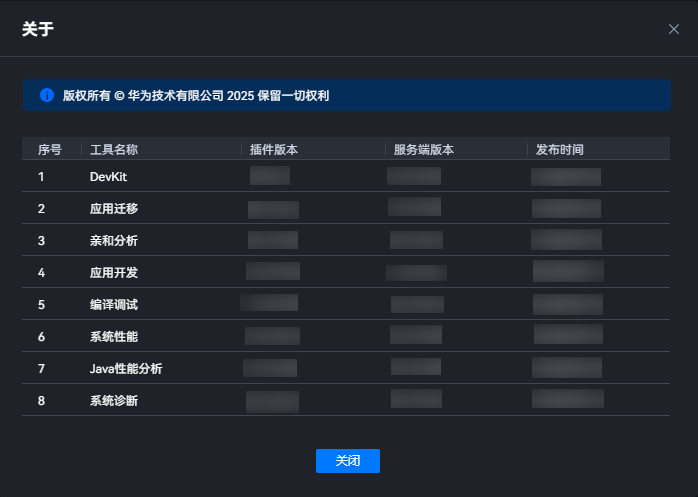The width and height of the screenshot is (698, 497).
Task: Click the 工具名称 column header
Action: (114, 150)
